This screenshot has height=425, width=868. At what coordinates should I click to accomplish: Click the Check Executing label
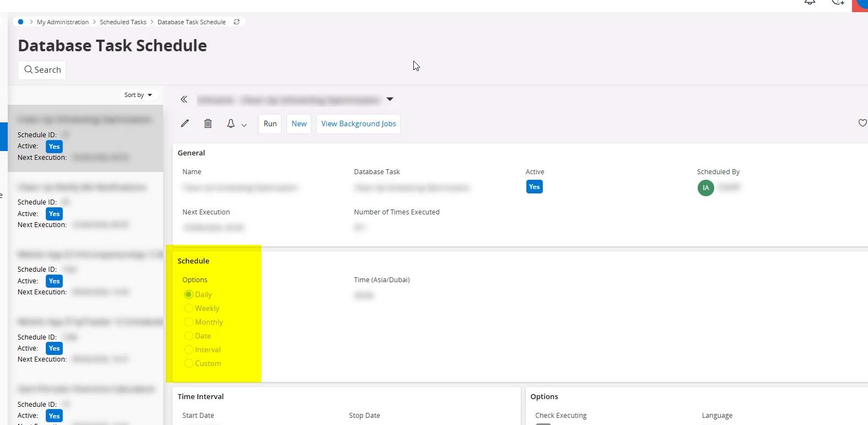click(x=561, y=416)
